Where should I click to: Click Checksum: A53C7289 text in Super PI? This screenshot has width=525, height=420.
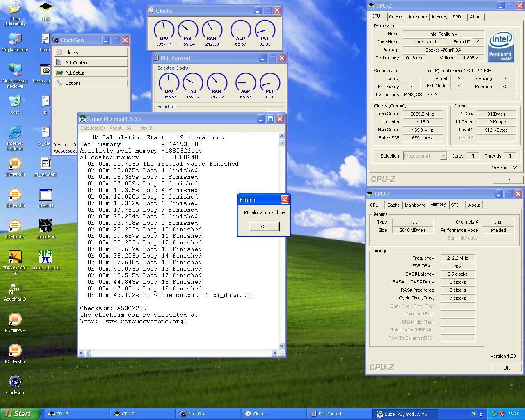click(x=113, y=308)
